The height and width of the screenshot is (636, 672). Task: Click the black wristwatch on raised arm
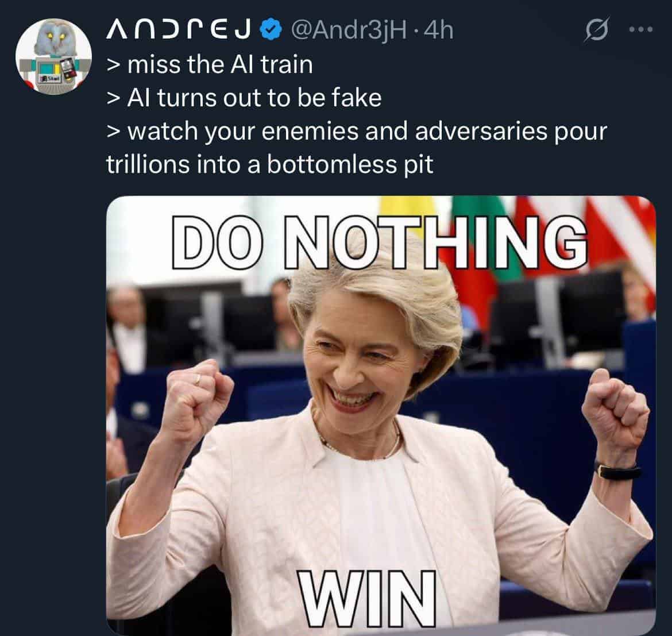click(617, 472)
